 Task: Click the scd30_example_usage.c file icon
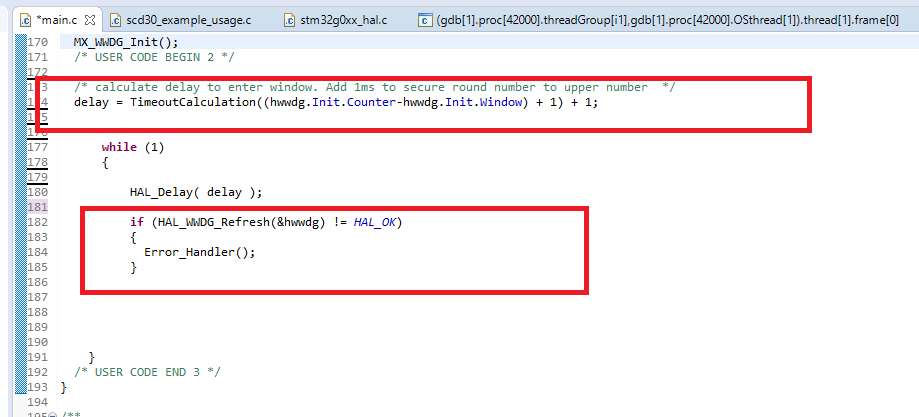click(115, 21)
